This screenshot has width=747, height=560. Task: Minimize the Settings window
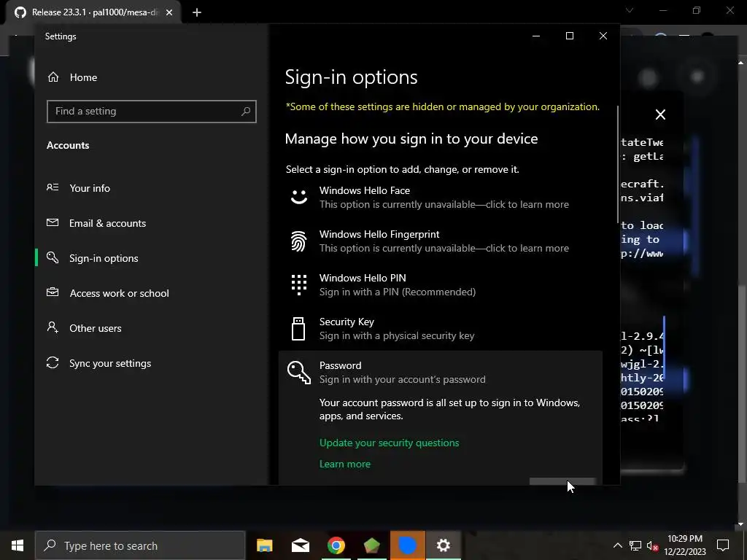[x=536, y=36]
